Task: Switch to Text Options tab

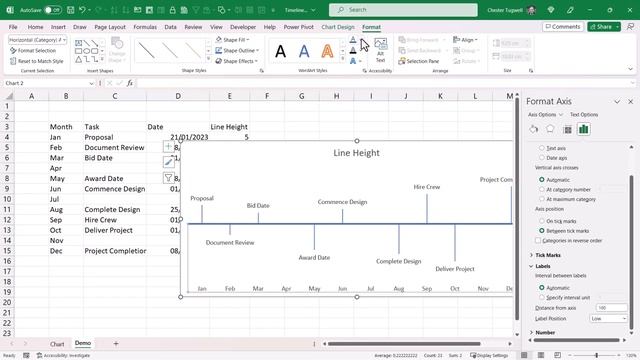Action: [584, 115]
